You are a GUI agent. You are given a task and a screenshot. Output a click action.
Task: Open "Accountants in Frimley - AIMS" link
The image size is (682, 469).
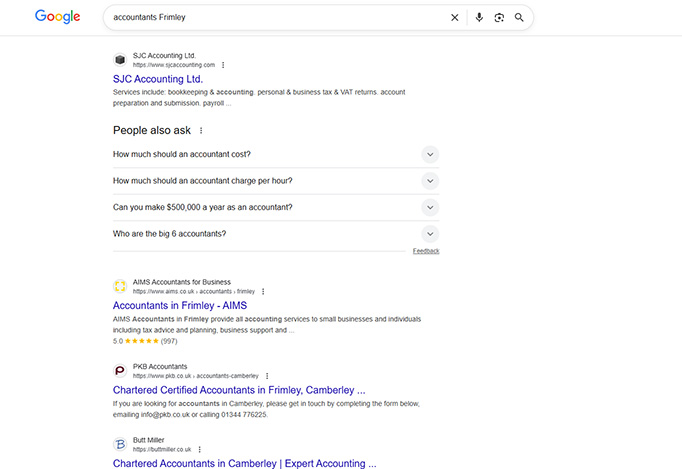180,305
